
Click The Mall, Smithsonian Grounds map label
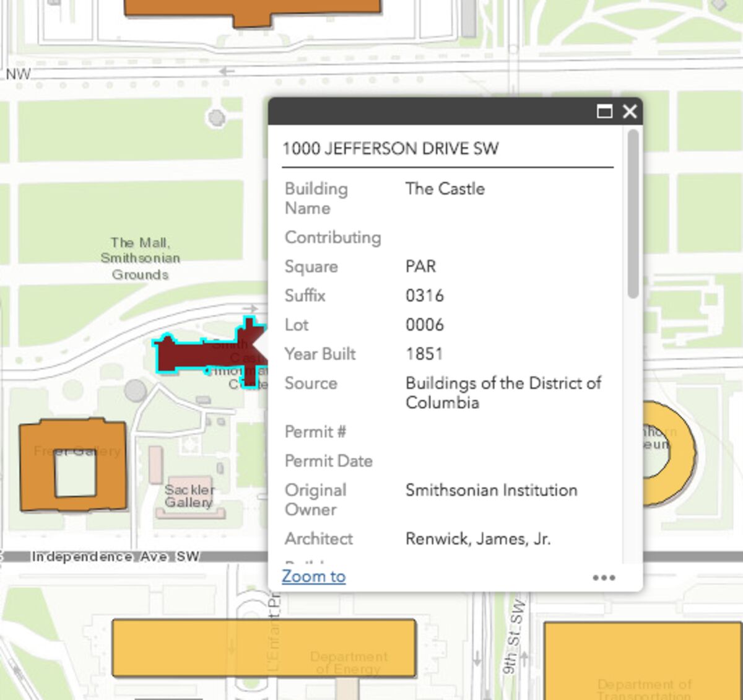[141, 258]
